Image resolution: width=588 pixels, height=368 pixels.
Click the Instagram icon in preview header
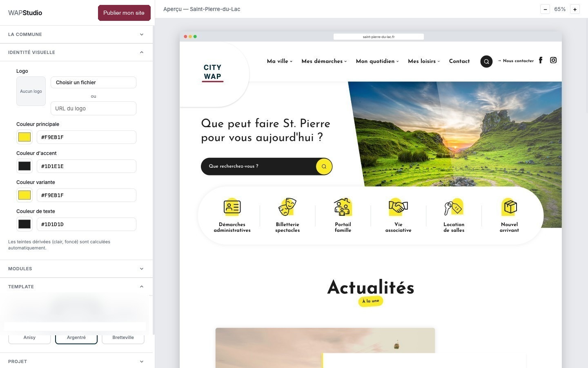coord(553,60)
